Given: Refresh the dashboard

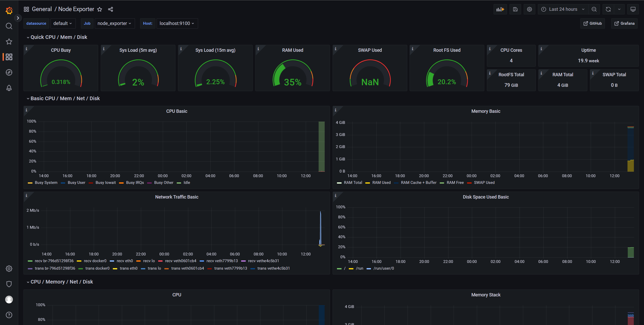Looking at the screenshot, I should [x=608, y=9].
